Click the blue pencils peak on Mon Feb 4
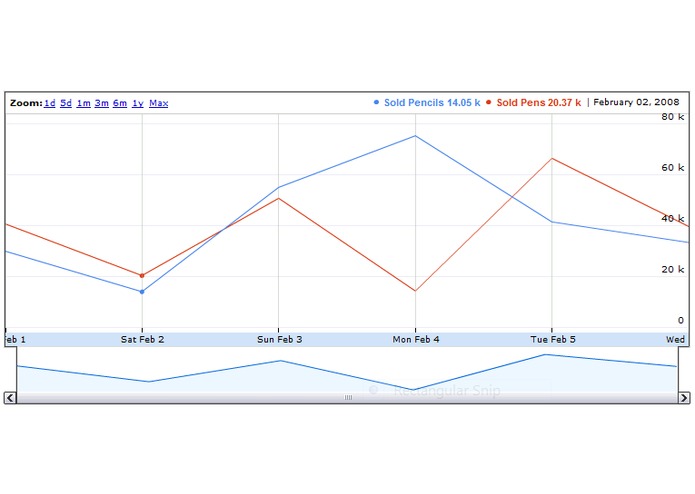Viewport: 695px width, 494px height. [415, 136]
